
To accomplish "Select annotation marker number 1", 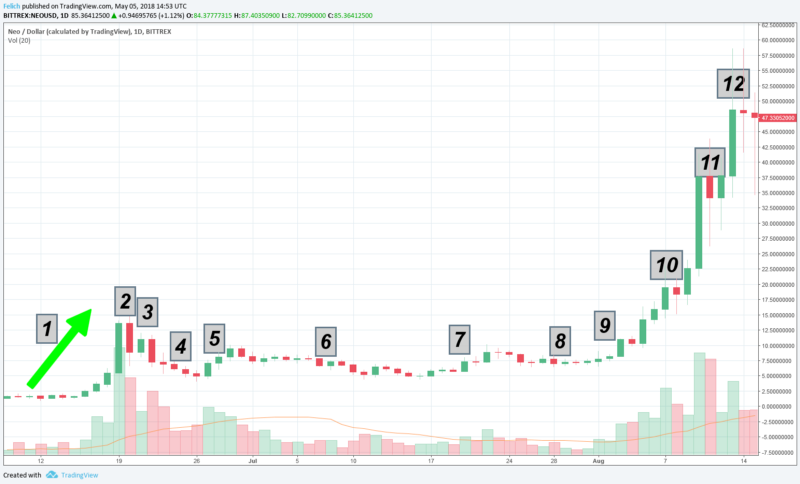I will coord(46,326).
